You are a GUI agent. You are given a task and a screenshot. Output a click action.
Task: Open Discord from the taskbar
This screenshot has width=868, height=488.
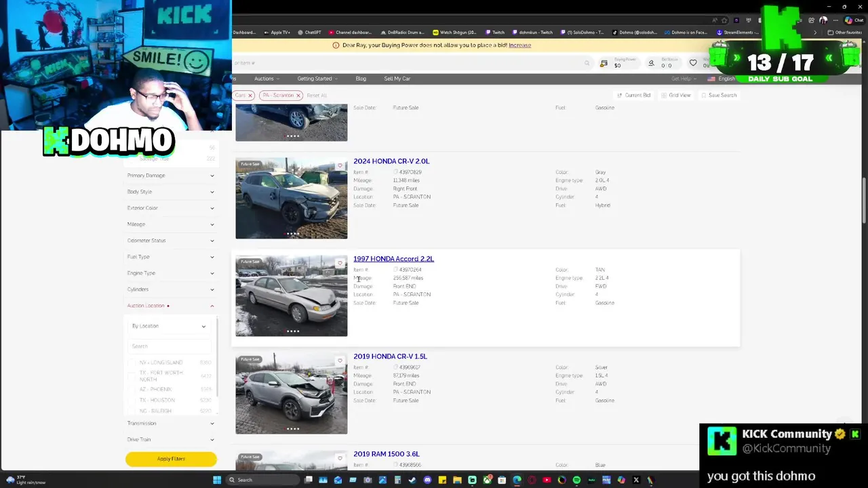(427, 480)
